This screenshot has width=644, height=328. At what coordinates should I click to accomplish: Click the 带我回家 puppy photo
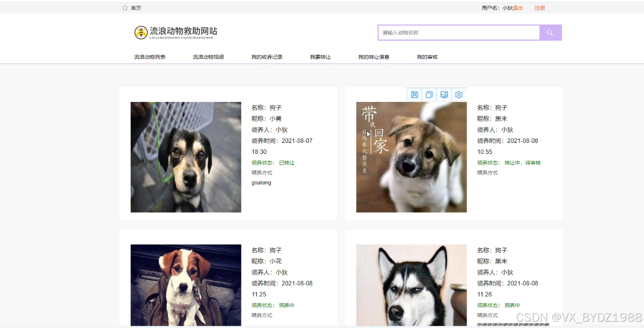411,157
